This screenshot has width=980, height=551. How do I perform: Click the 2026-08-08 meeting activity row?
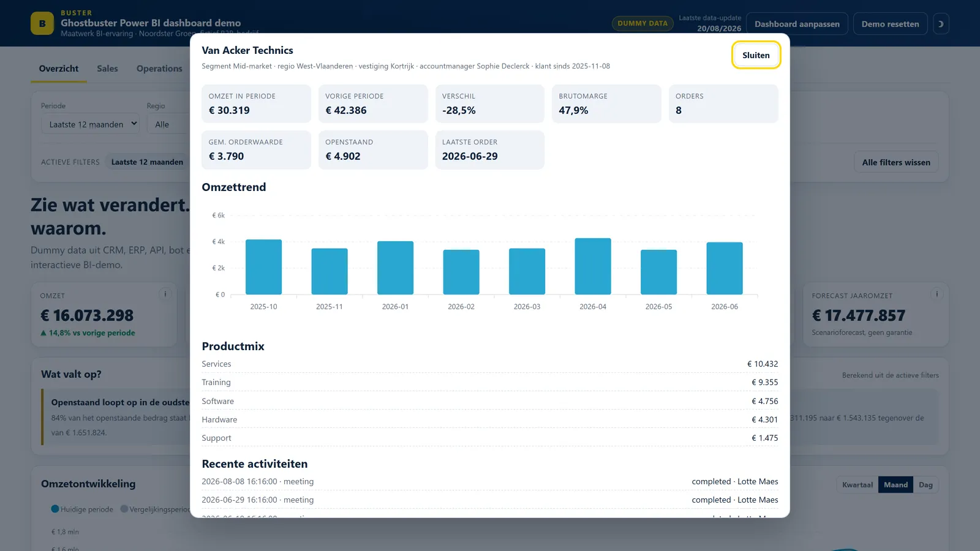[x=490, y=481]
